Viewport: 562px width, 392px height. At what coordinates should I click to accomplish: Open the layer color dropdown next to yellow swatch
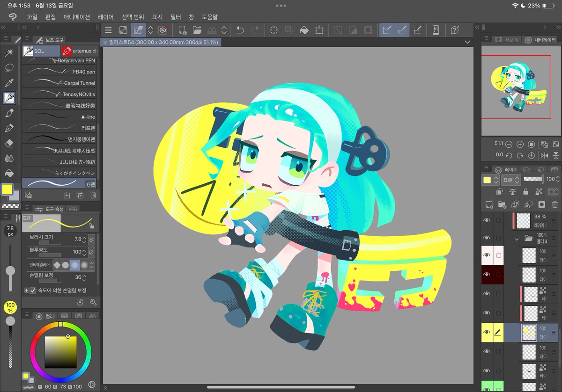[x=495, y=180]
